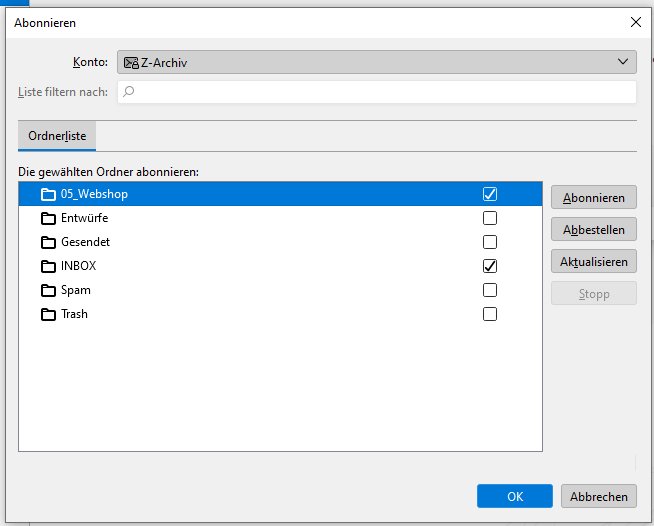Click the INBOX folder icon

click(x=48, y=266)
